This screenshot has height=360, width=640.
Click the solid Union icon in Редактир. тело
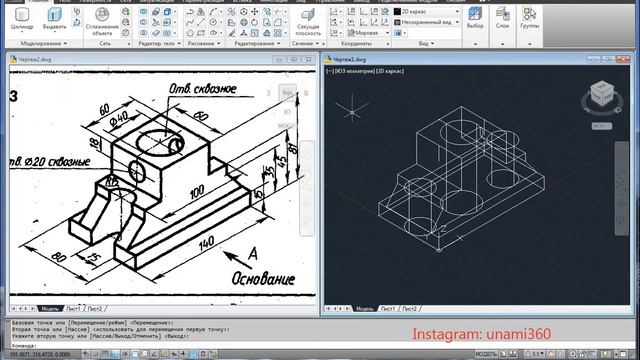(143, 11)
